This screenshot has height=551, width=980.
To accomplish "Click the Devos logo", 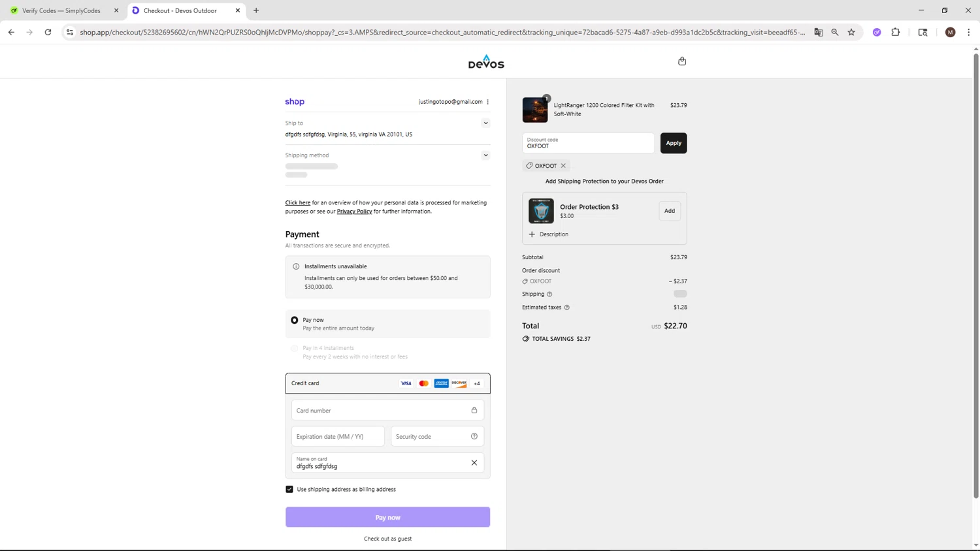I will 486,62.
